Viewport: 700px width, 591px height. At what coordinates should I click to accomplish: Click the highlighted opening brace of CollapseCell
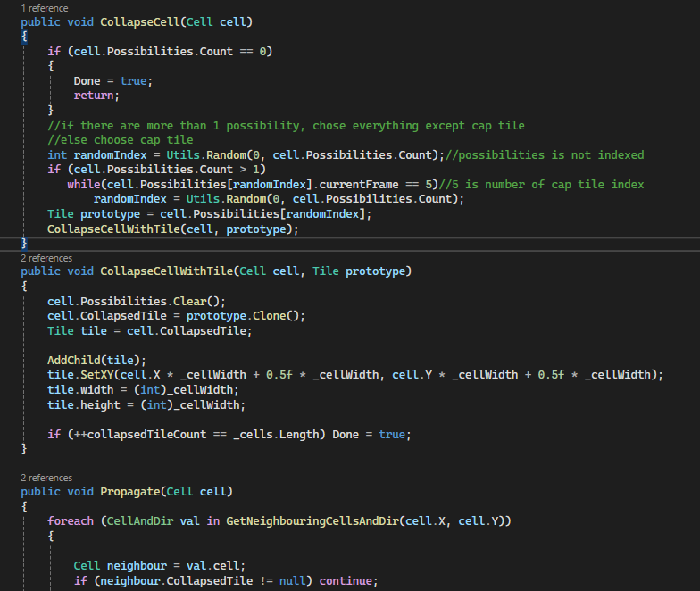24,37
